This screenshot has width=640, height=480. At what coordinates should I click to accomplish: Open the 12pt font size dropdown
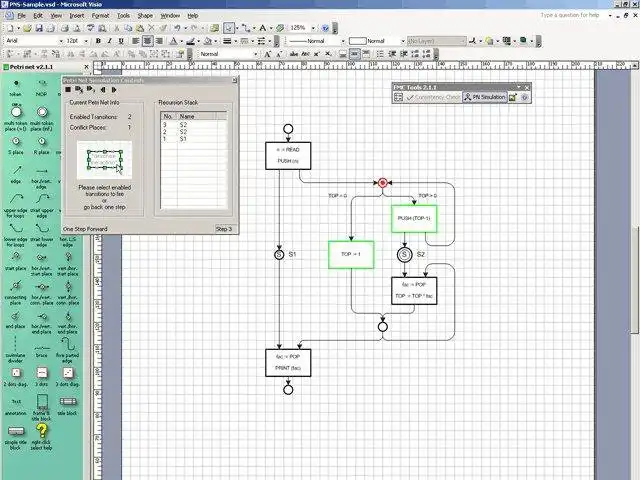click(x=86, y=41)
